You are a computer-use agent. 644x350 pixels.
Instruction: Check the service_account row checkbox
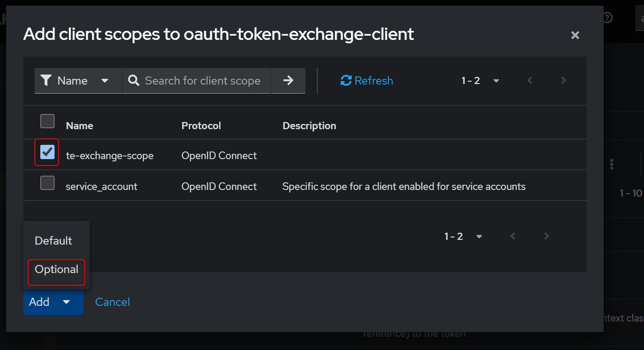click(47, 183)
